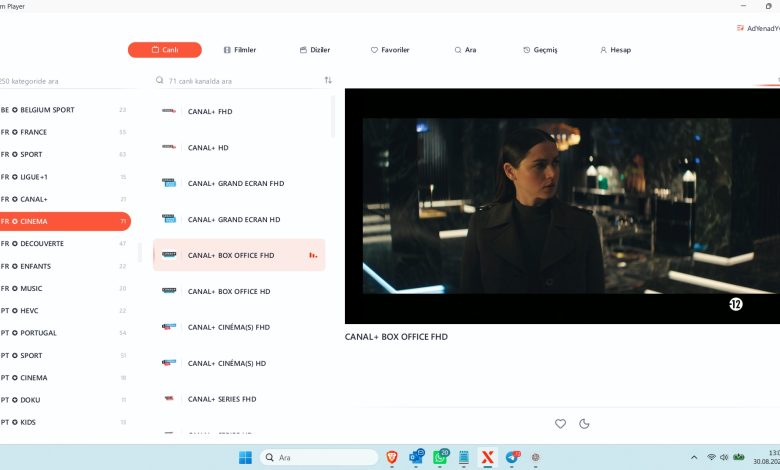Toggle dark mode with moon icon
The image size is (780, 470).
(585, 424)
